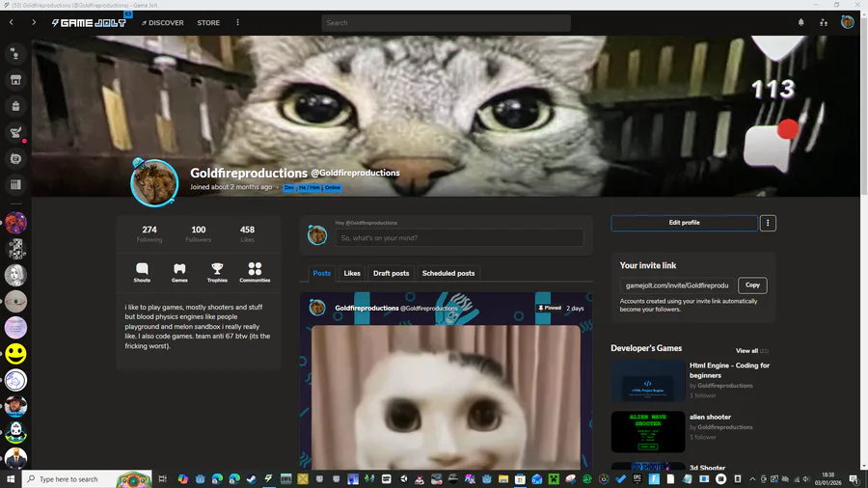
Task: Open the taskbar clock and date
Action: pos(827,479)
